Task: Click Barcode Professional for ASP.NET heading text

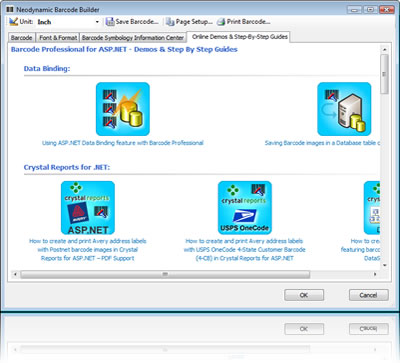Action: [124, 49]
